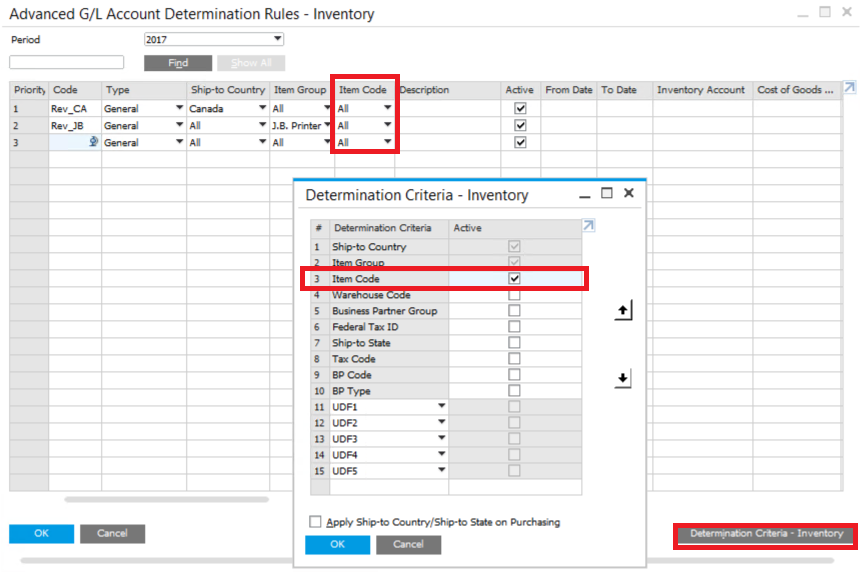The height and width of the screenshot is (572, 866).
Task: Click expand icon at main grid corner
Action: tap(849, 89)
